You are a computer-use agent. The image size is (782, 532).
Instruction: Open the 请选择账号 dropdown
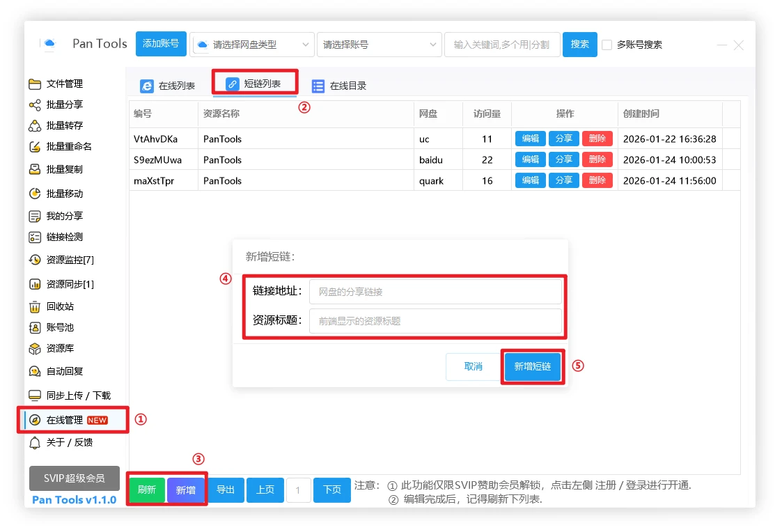(379, 45)
